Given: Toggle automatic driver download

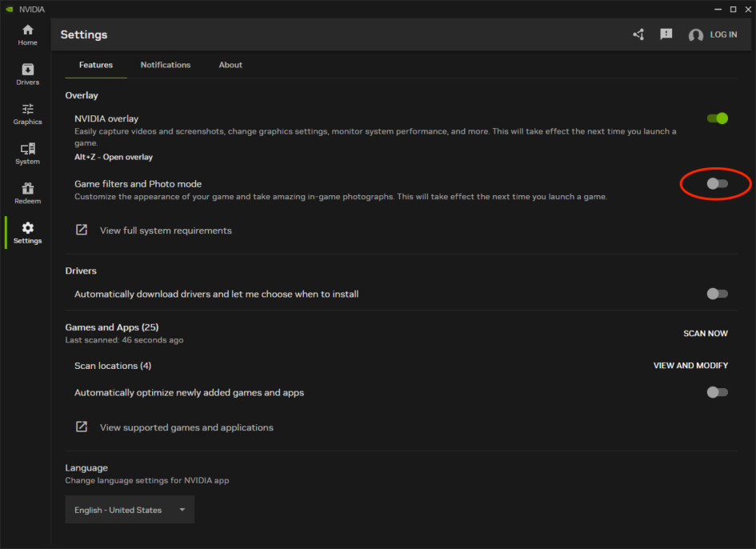Looking at the screenshot, I should [x=717, y=294].
